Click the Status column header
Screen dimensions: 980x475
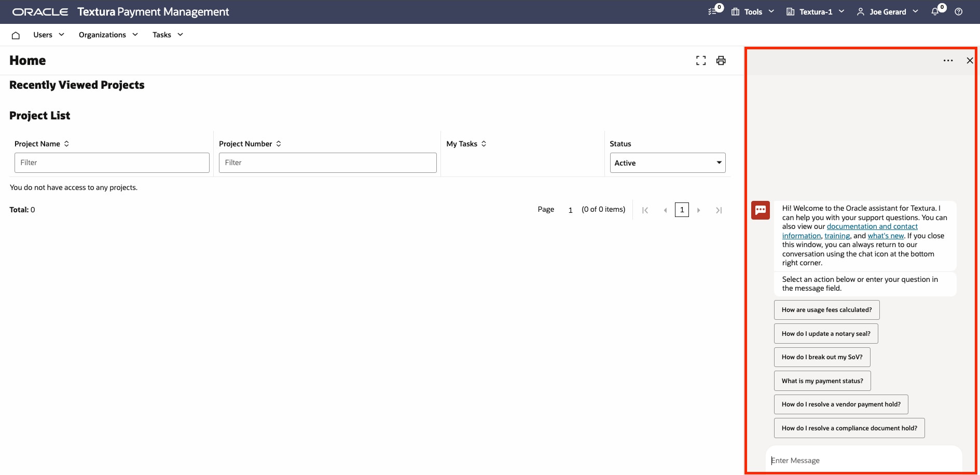[x=620, y=144]
